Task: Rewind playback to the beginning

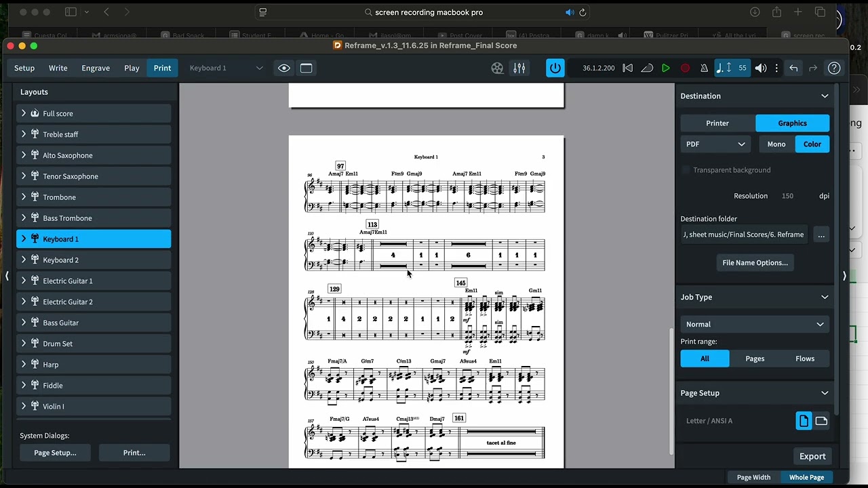Action: click(x=628, y=68)
